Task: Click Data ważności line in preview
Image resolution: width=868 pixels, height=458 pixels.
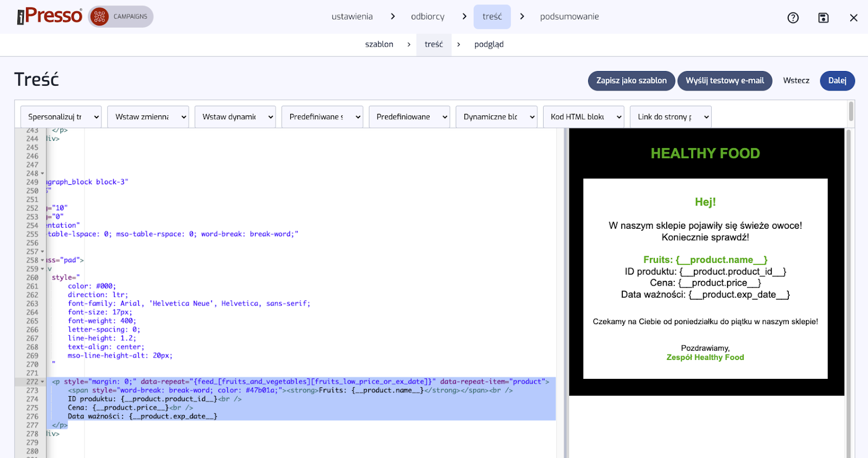Action: [x=705, y=294]
